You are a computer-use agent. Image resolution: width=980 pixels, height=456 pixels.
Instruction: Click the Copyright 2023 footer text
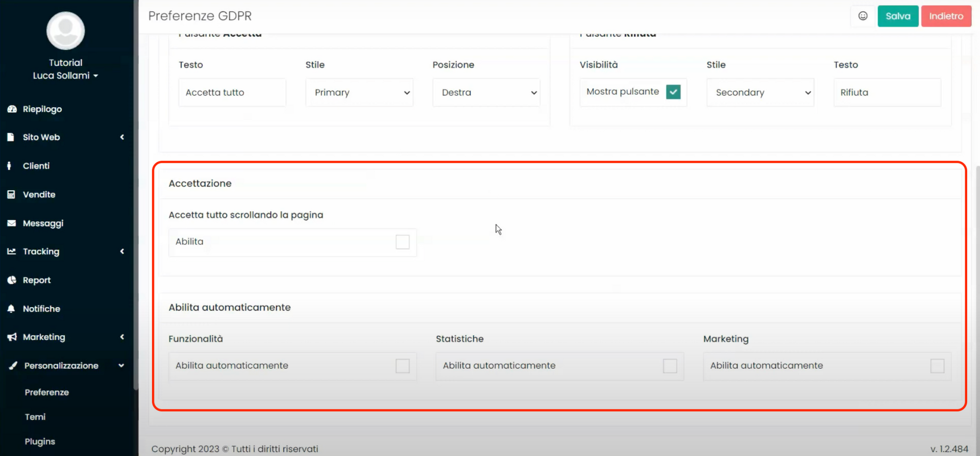coord(235,449)
